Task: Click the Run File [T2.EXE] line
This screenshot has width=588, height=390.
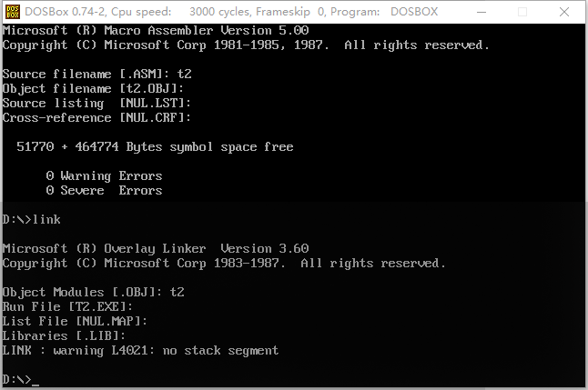Action: pyautogui.click(x=67, y=306)
